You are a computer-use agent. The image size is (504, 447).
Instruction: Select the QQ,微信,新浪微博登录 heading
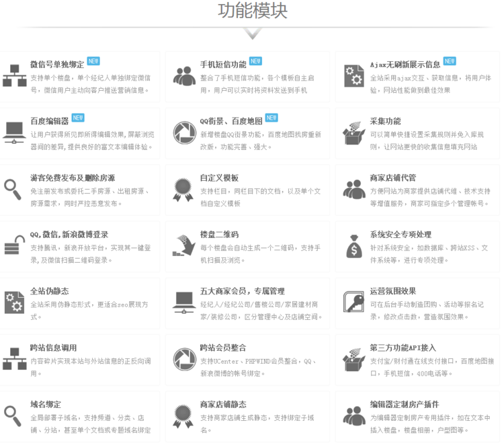(69, 235)
